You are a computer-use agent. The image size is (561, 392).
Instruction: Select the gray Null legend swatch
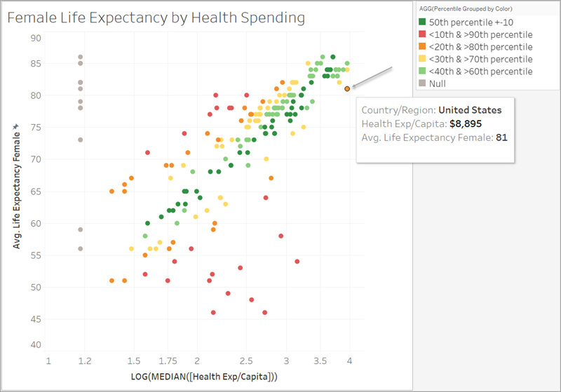click(x=422, y=83)
